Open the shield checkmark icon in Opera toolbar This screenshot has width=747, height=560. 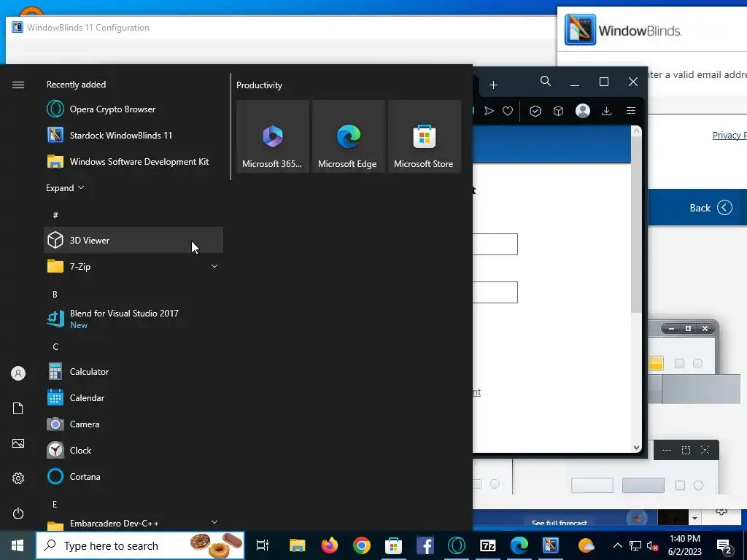(535, 111)
